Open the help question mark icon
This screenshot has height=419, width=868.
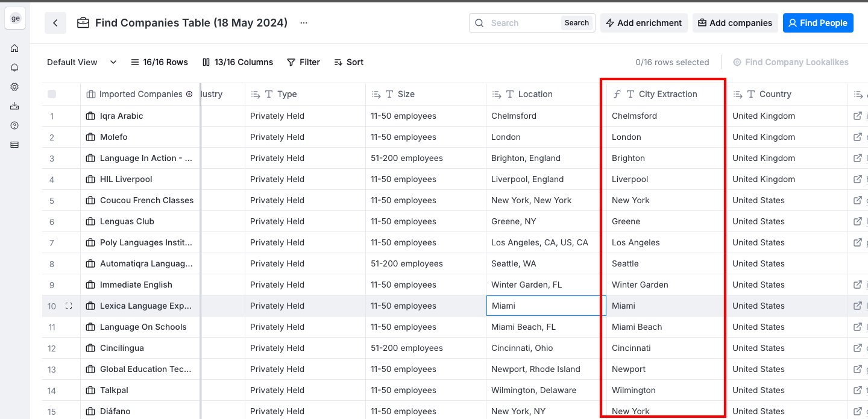(14, 125)
